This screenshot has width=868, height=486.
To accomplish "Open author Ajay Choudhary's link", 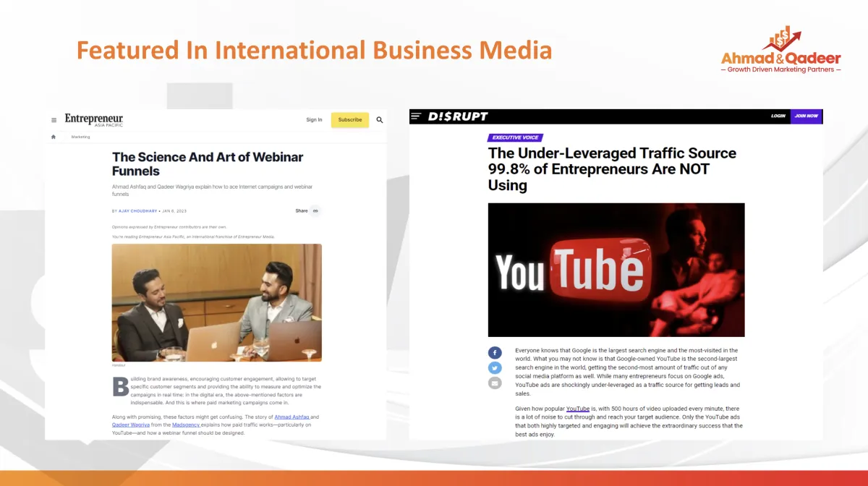I will [138, 211].
